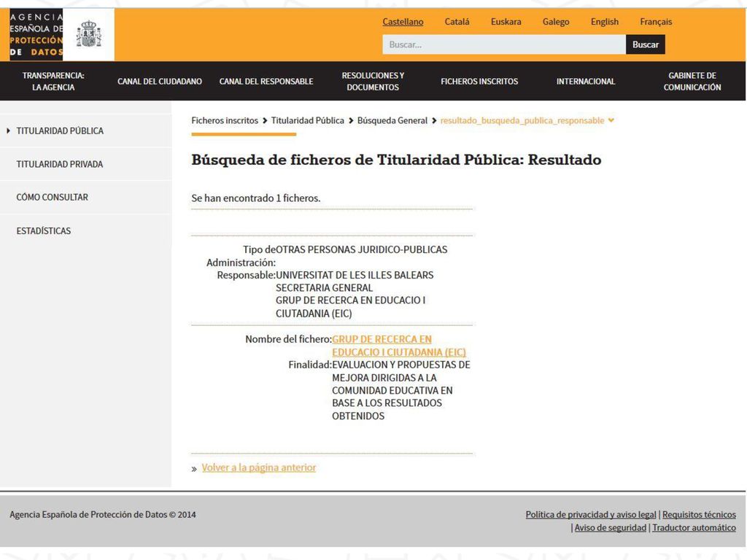Click the 'Se han encontrado 1 ficheros.' text
747x560 pixels.
(256, 198)
